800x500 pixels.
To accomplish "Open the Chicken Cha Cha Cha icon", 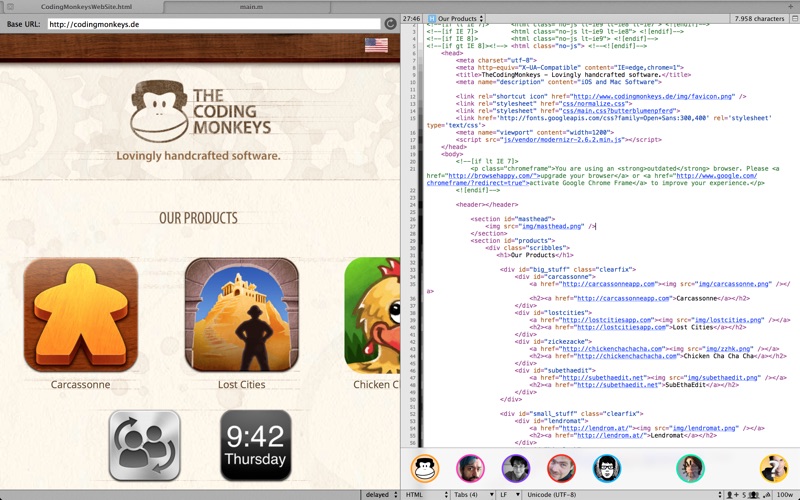I will point(372,315).
